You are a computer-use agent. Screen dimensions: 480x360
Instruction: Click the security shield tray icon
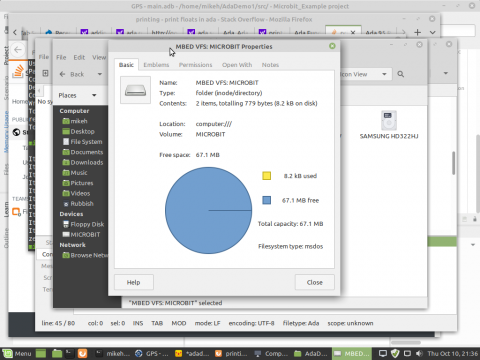coord(395,353)
